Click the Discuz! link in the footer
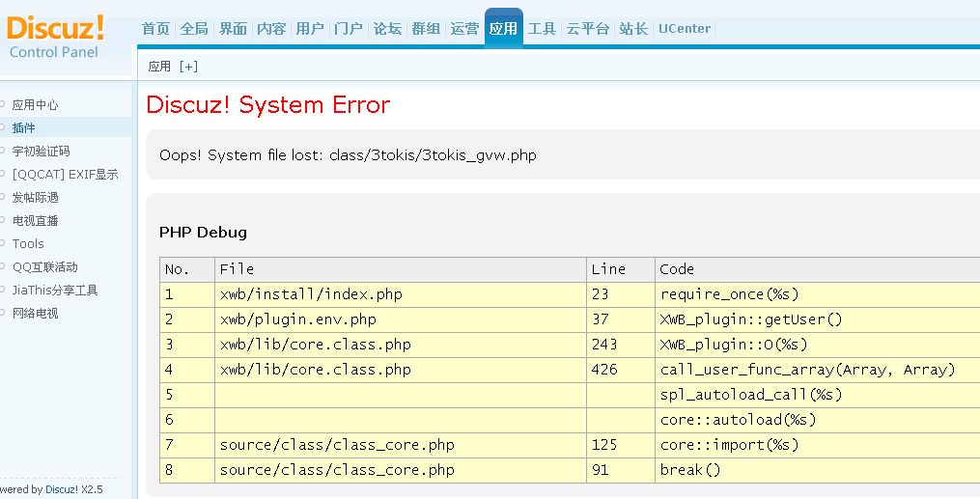Viewport: 980px width, 499px height. coord(62,489)
